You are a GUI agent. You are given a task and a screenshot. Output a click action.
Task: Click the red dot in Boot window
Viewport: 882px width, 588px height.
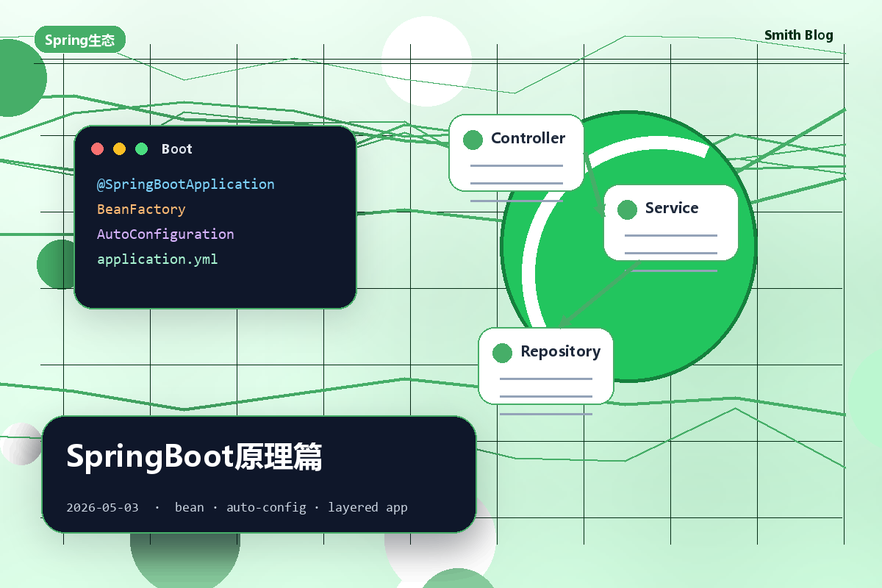point(97,149)
